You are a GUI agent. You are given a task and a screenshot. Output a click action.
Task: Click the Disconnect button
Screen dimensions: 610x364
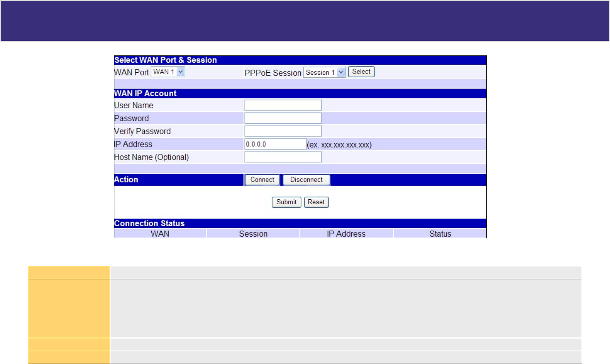coord(306,180)
